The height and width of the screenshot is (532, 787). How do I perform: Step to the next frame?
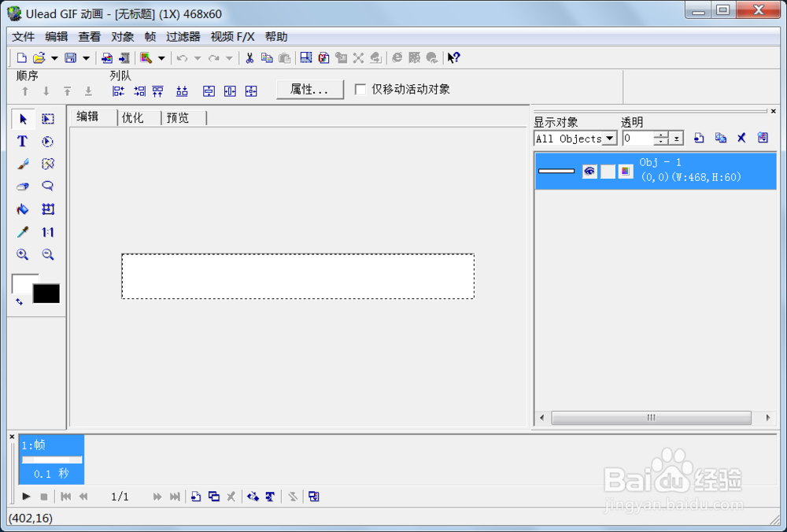[x=157, y=497]
